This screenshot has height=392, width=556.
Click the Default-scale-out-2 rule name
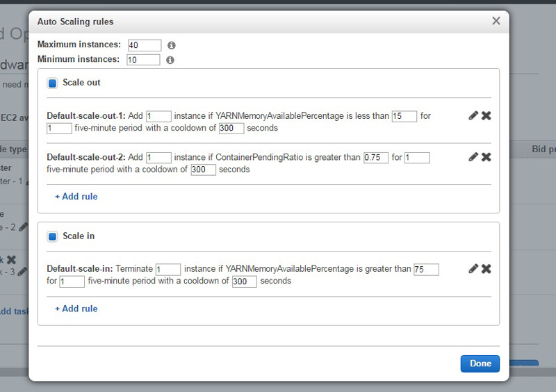tap(85, 157)
